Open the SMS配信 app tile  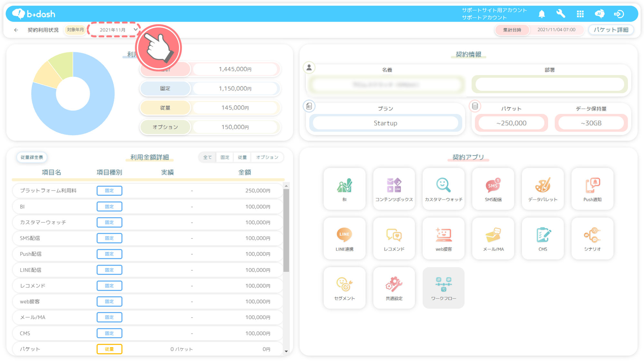(493, 189)
